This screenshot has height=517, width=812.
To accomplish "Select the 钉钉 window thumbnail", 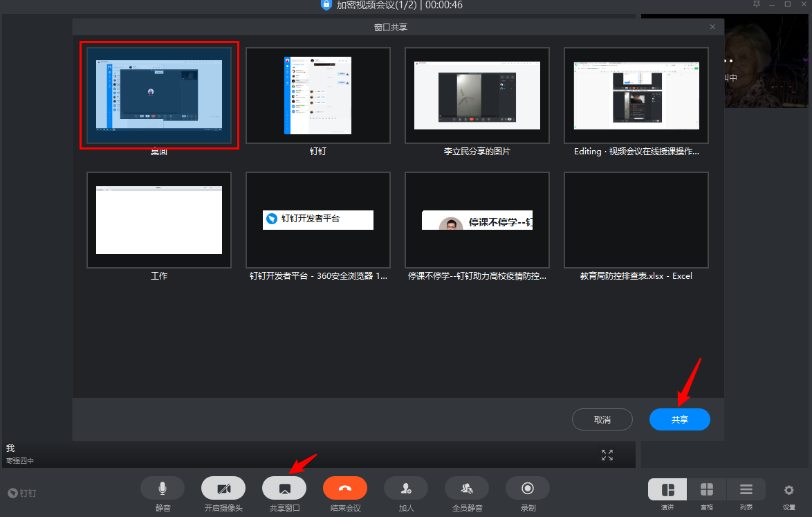I will pyautogui.click(x=318, y=96).
